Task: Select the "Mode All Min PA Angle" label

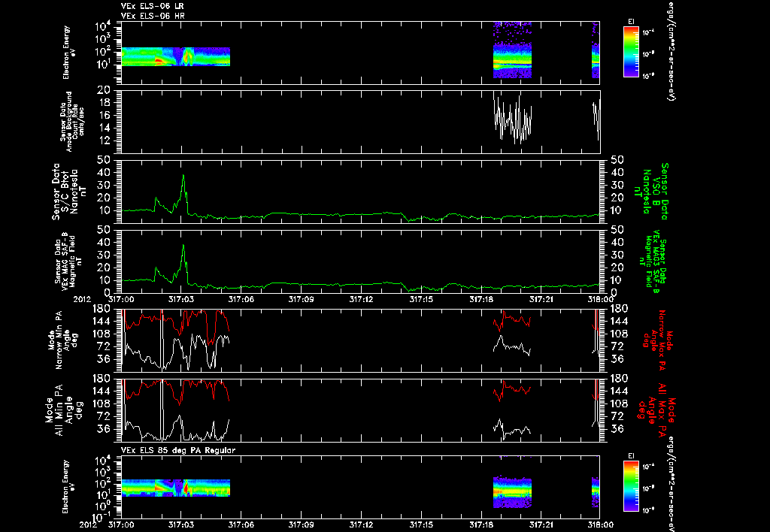Action: 65,410
